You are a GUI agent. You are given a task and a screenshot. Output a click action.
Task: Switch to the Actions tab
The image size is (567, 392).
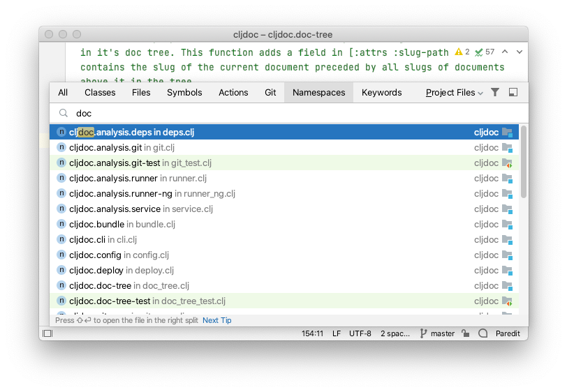point(233,93)
